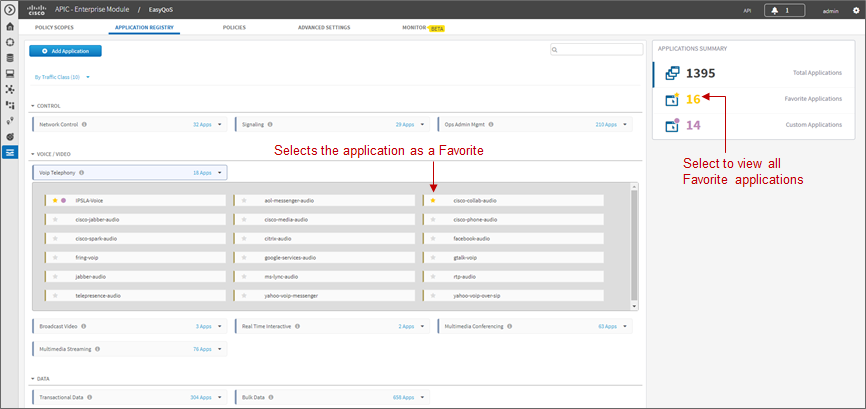Click the search magnifier icon in search box
866x409 pixels.
pos(555,50)
